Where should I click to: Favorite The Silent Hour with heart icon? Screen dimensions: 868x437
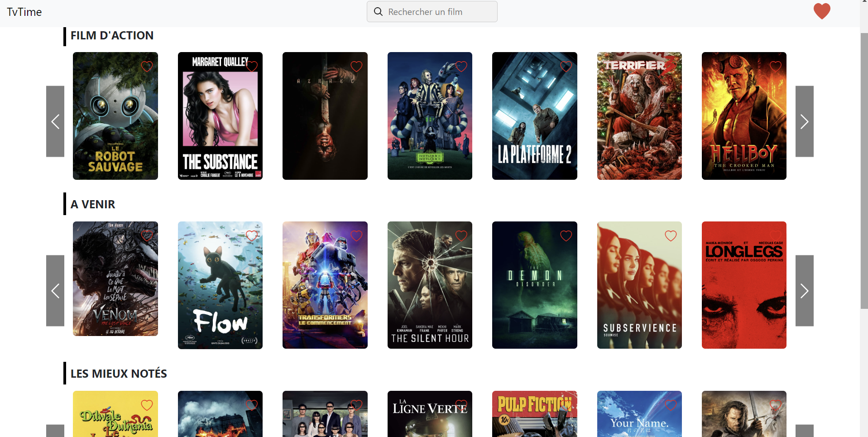[x=461, y=235]
